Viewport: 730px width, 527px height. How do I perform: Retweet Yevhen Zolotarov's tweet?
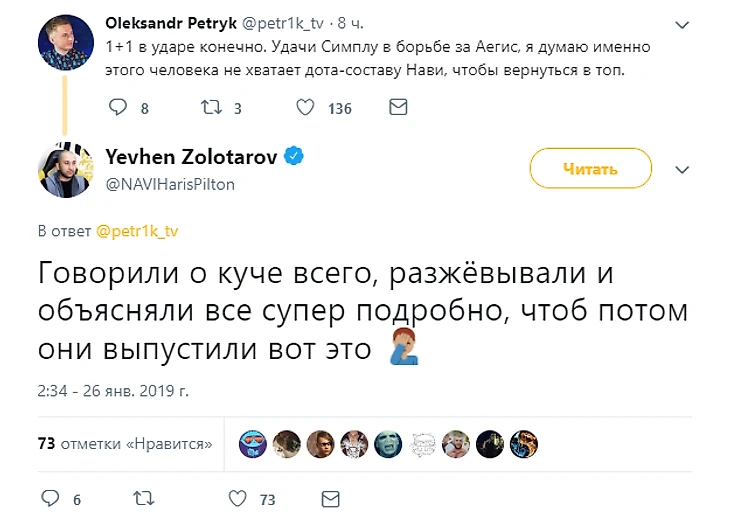pyautogui.click(x=143, y=498)
